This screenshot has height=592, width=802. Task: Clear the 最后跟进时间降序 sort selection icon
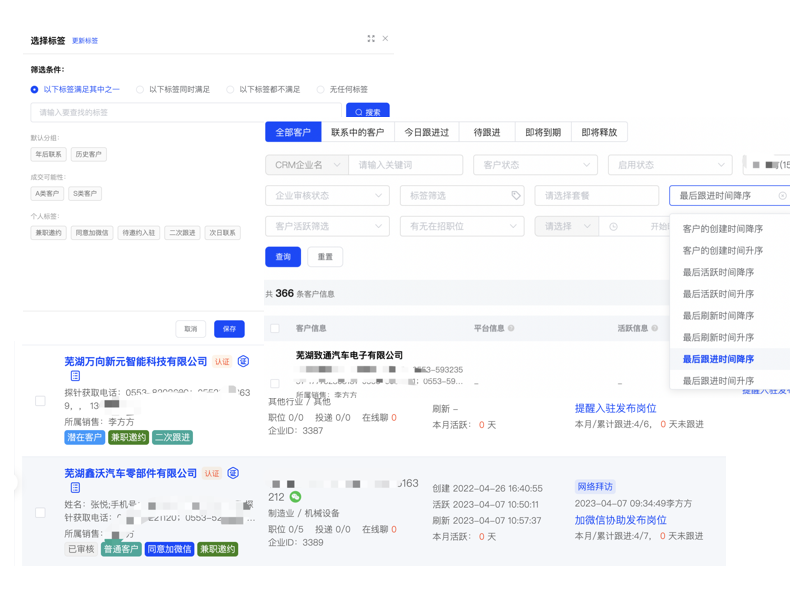782,196
